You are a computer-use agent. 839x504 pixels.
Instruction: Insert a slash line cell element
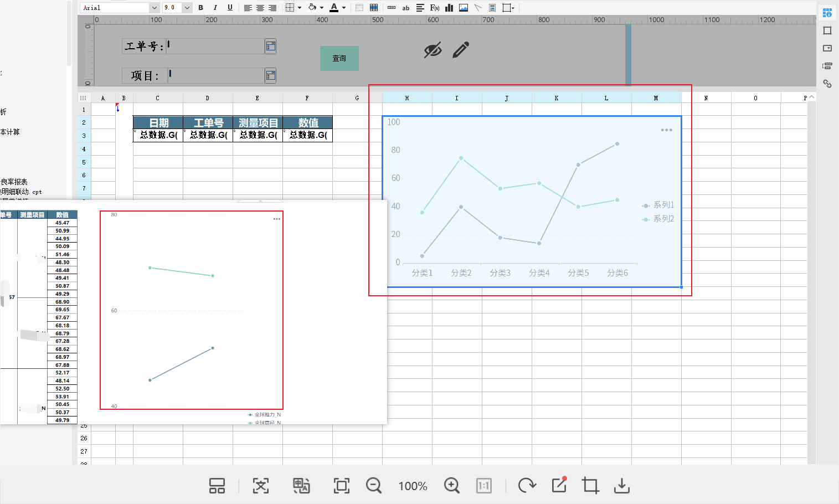pos(478,8)
